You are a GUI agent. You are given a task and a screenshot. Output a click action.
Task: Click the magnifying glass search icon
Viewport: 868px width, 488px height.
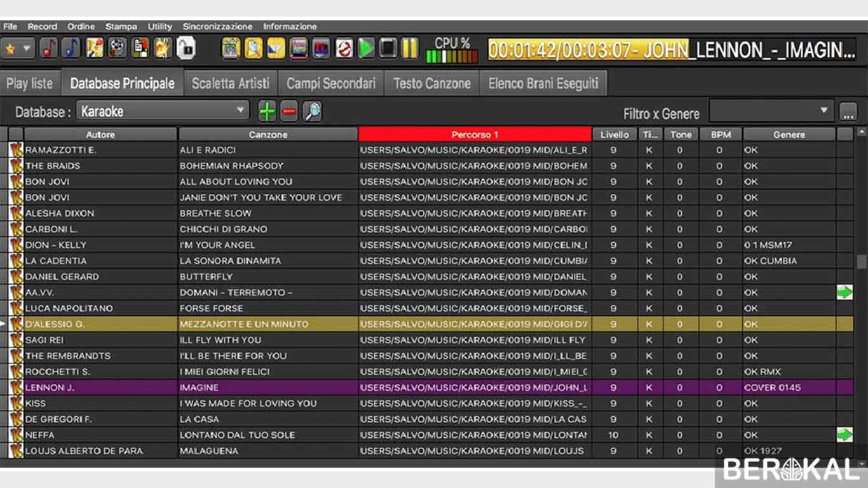pyautogui.click(x=311, y=112)
